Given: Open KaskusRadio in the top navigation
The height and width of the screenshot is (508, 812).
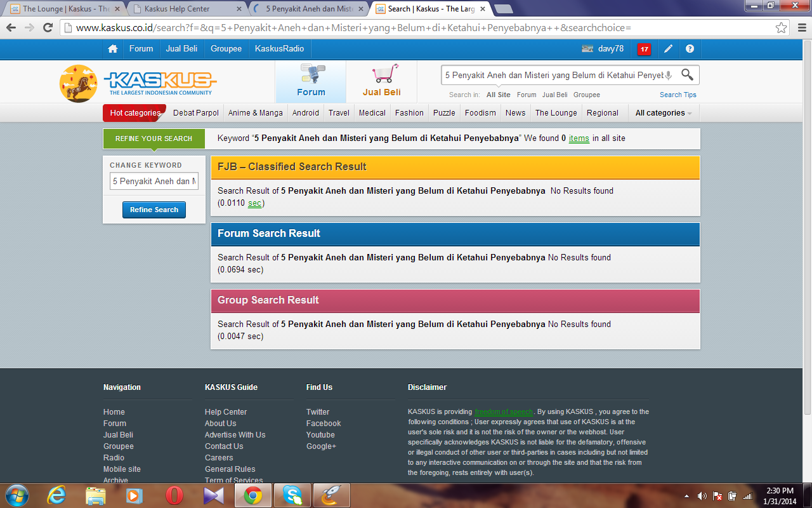Looking at the screenshot, I should (x=279, y=49).
